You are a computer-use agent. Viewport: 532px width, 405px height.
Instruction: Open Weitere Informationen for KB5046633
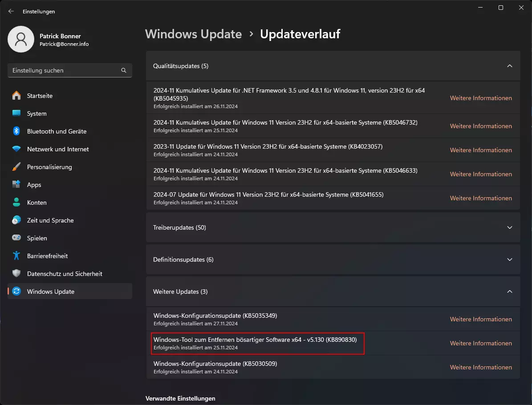[481, 174]
